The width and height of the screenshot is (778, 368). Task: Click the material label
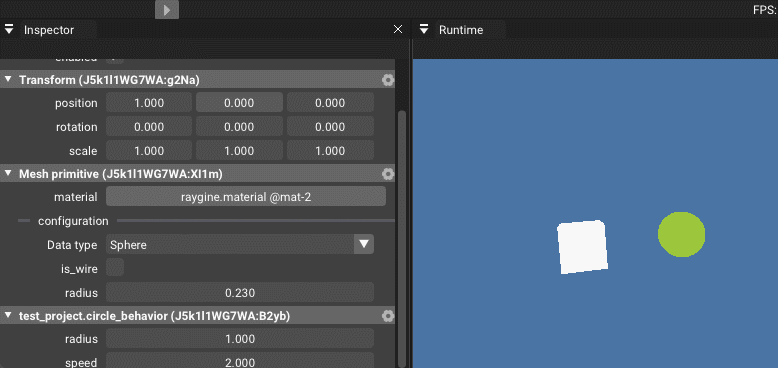pyautogui.click(x=76, y=197)
